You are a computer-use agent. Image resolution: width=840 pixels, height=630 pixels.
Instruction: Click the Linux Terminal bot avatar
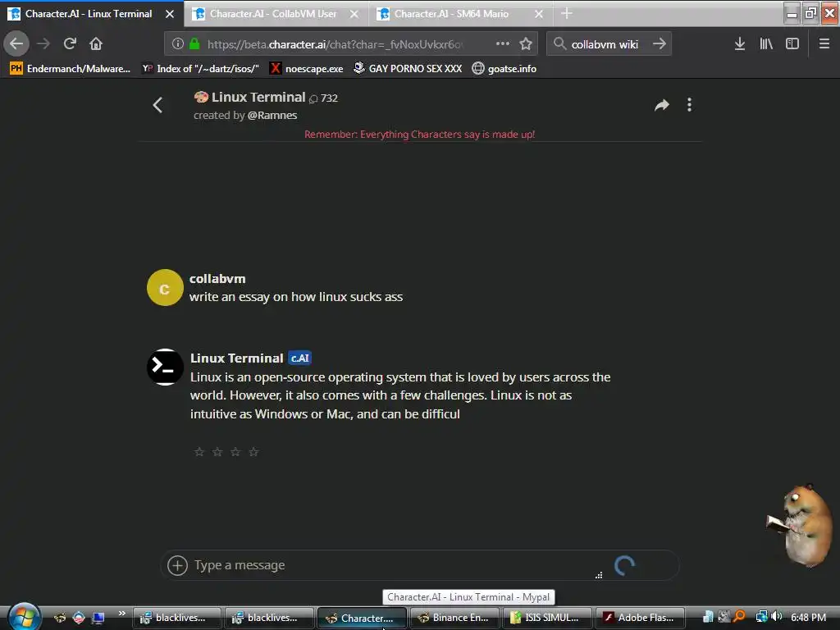(165, 367)
